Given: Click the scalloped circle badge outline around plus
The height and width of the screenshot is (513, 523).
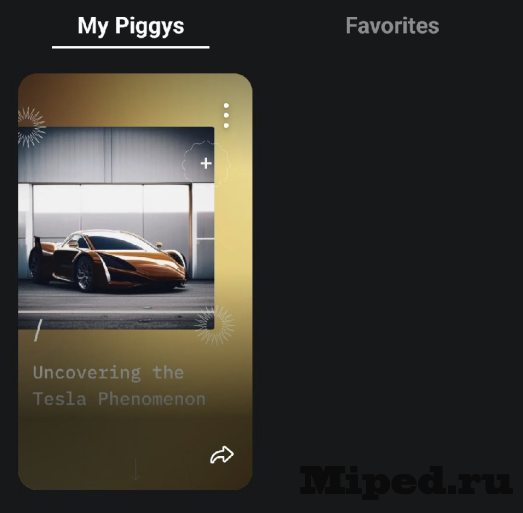Looking at the screenshot, I should (206, 164).
